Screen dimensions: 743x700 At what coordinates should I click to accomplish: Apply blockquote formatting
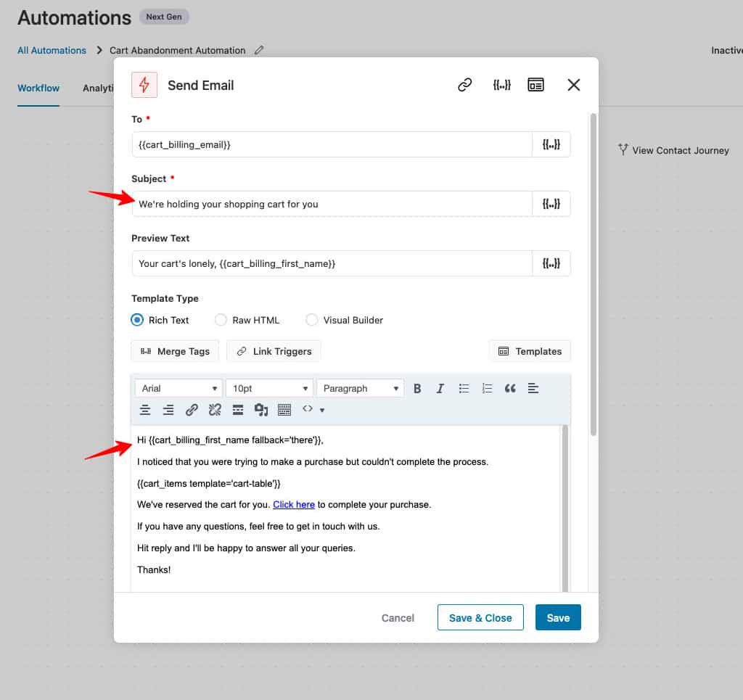coord(510,388)
